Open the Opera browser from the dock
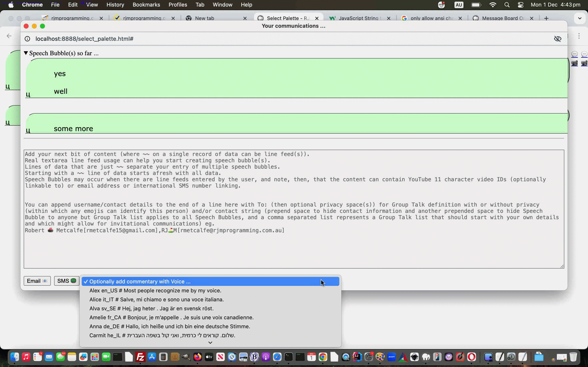The height and width of the screenshot is (367, 588). click(x=472, y=357)
